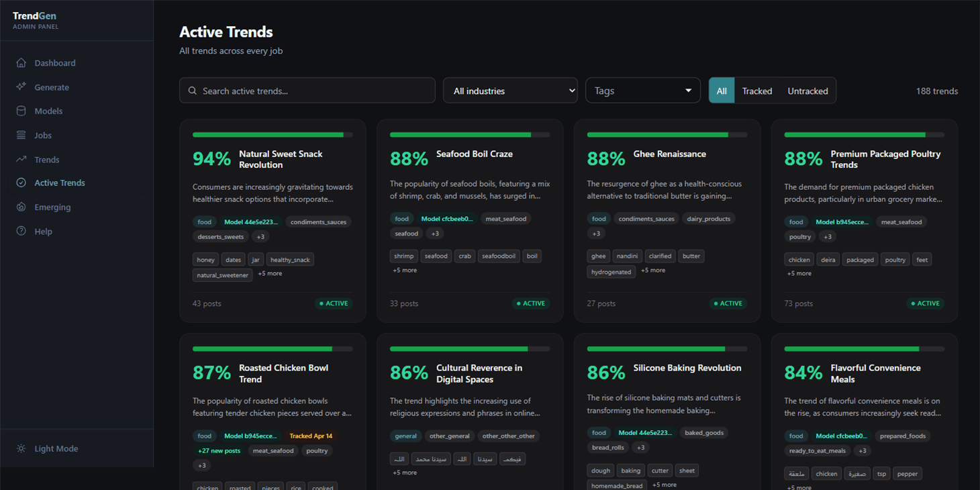Click the Jobs stack icon

[21, 135]
